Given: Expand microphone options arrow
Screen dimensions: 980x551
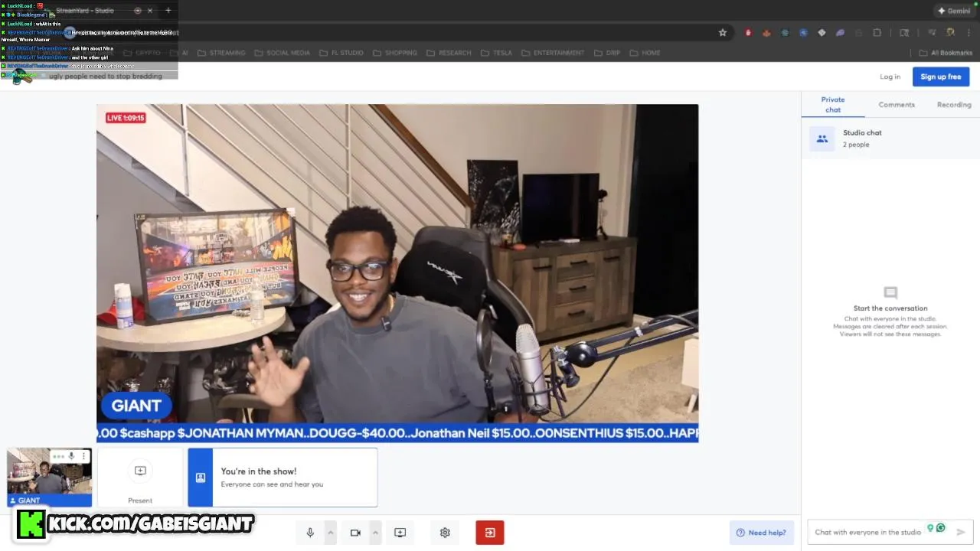Looking at the screenshot, I should tap(331, 533).
